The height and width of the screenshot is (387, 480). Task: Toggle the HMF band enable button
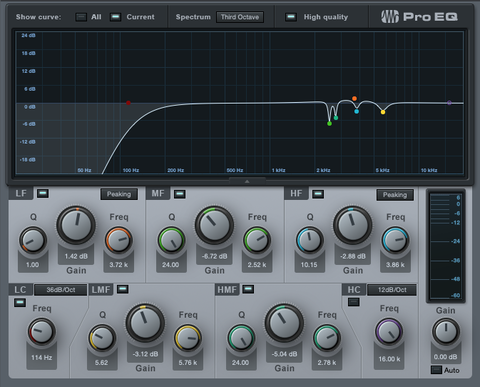click(248, 289)
